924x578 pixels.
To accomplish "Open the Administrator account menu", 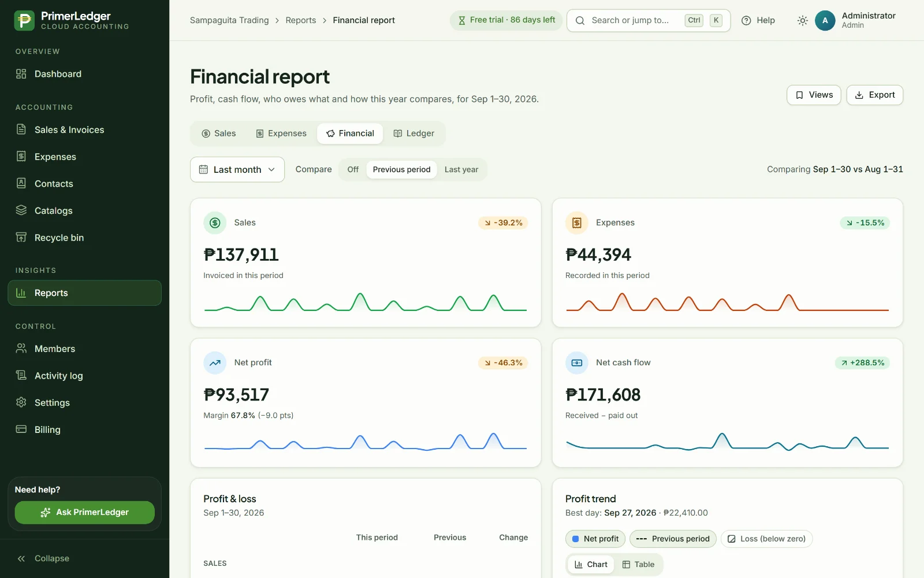I will [x=856, y=20].
